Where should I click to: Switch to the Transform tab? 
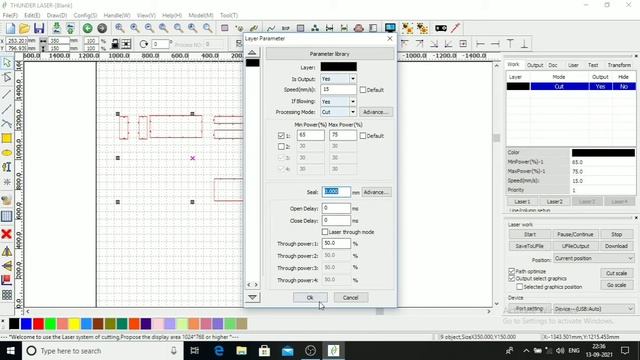click(619, 65)
